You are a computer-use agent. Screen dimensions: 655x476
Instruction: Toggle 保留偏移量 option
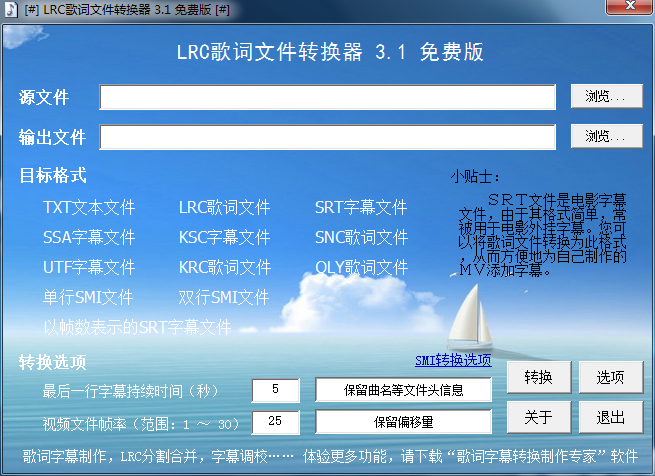(404, 422)
